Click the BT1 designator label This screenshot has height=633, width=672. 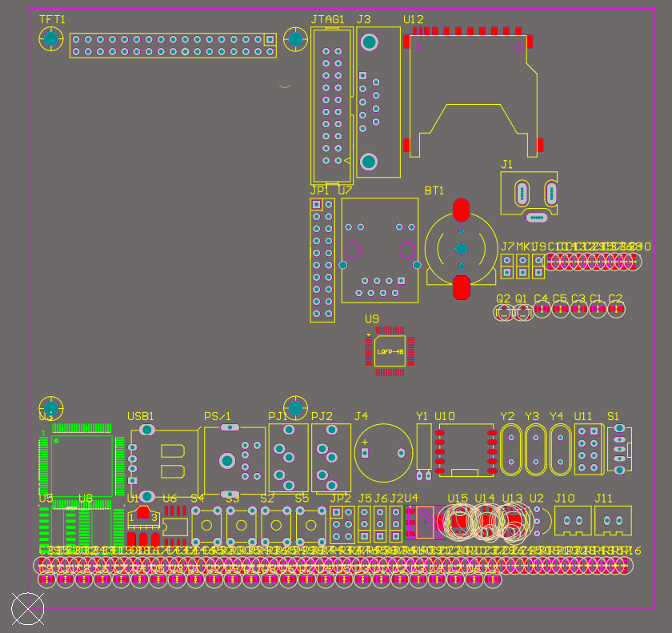(434, 190)
